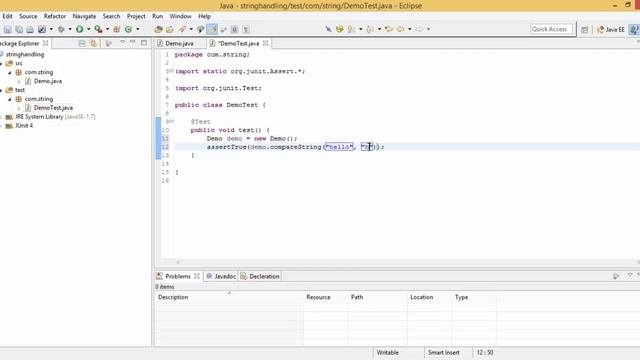Open the Back history dropdown arrow
The height and width of the screenshot is (360, 640).
409,29
